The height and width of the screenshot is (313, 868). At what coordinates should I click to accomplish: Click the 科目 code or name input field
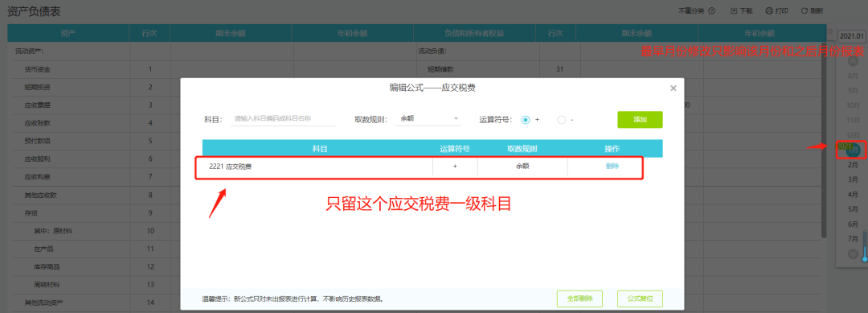284,118
